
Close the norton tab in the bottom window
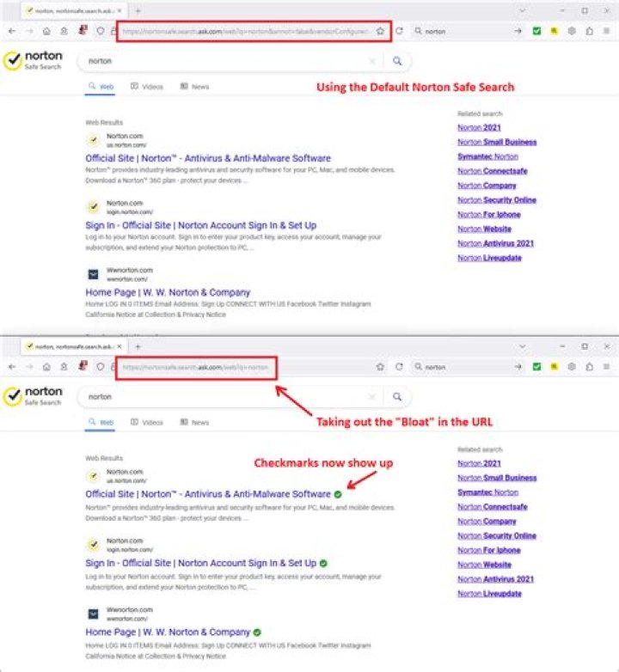[x=120, y=346]
